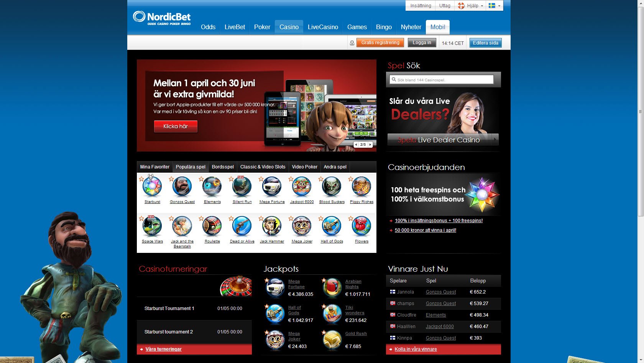Launch Mega Joker game icon in grid

(x=302, y=226)
